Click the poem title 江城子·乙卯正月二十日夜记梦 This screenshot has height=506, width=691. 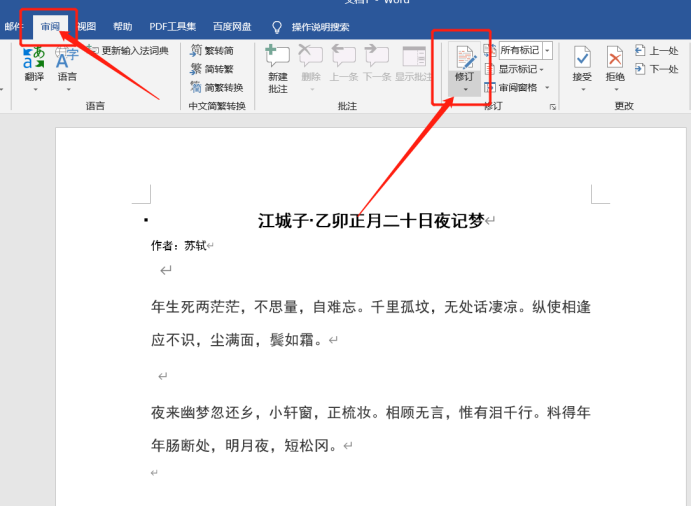[x=371, y=221]
